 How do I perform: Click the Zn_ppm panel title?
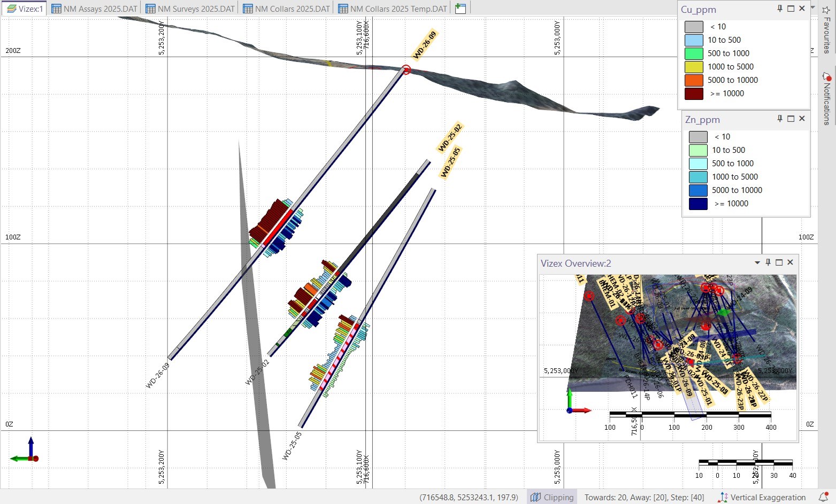702,120
